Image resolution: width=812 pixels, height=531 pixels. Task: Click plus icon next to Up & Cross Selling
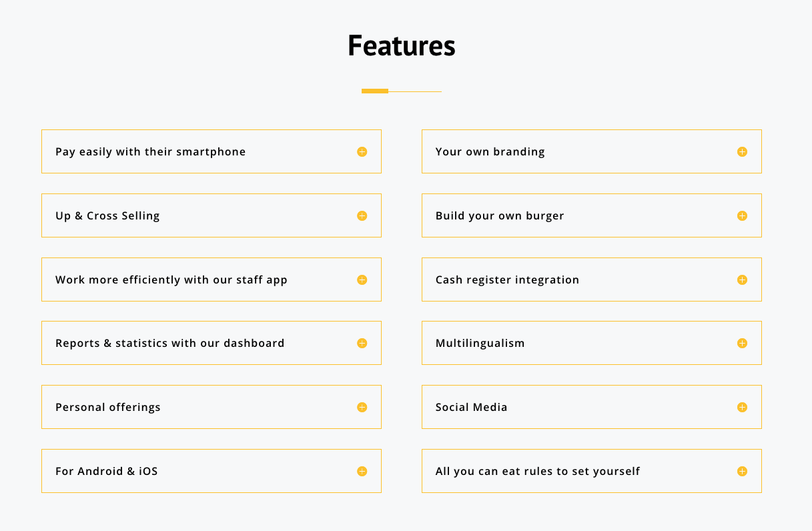tap(362, 216)
